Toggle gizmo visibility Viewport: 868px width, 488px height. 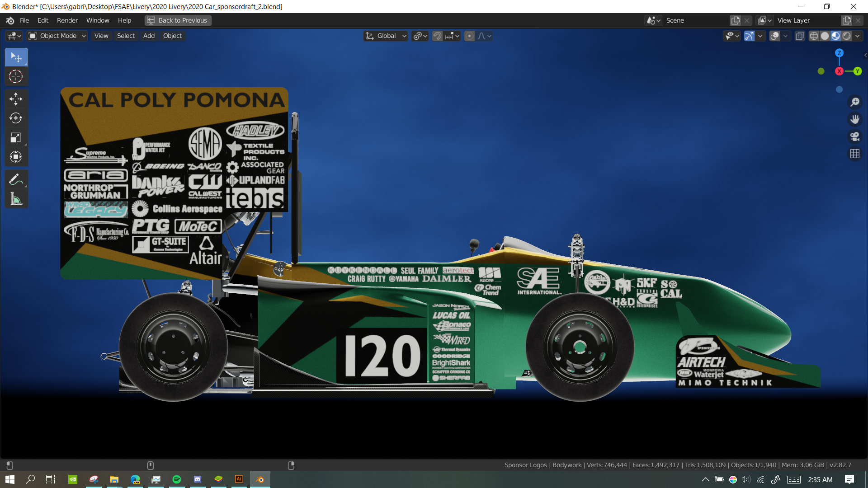[x=749, y=36]
